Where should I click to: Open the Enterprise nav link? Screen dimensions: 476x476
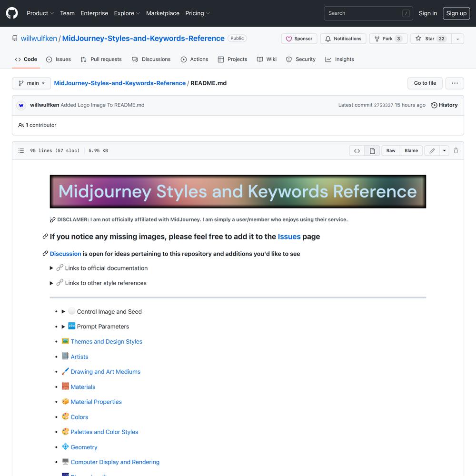(x=94, y=13)
